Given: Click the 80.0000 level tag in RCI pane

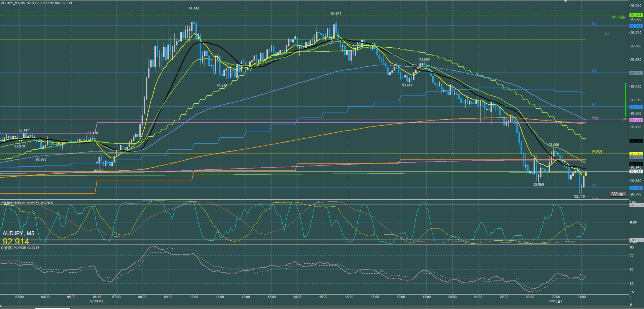Looking at the screenshot, I should click(637, 205).
